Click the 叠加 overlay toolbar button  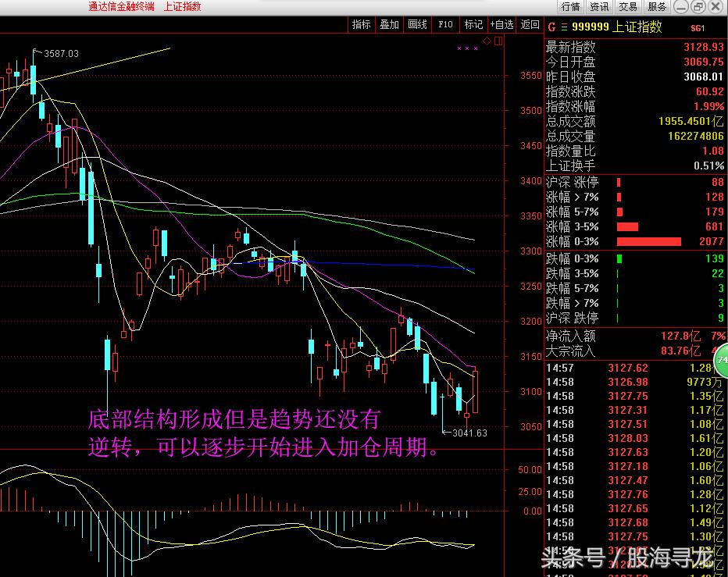click(389, 25)
